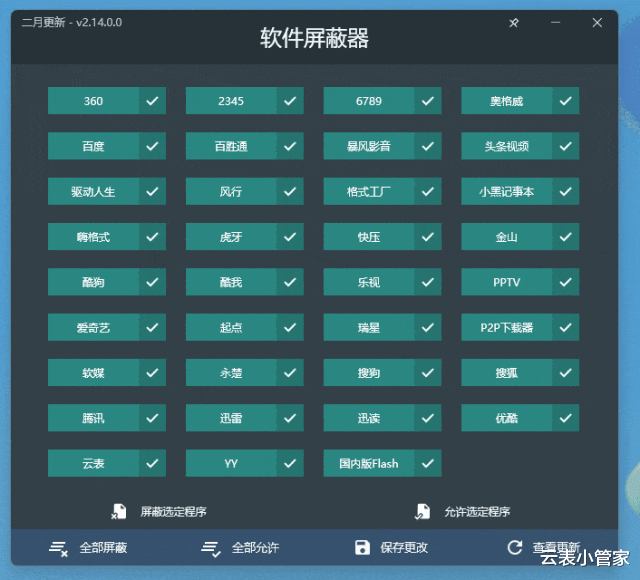The image size is (640, 580).
Task: Select the 酷我 button
Action: pyautogui.click(x=231, y=282)
